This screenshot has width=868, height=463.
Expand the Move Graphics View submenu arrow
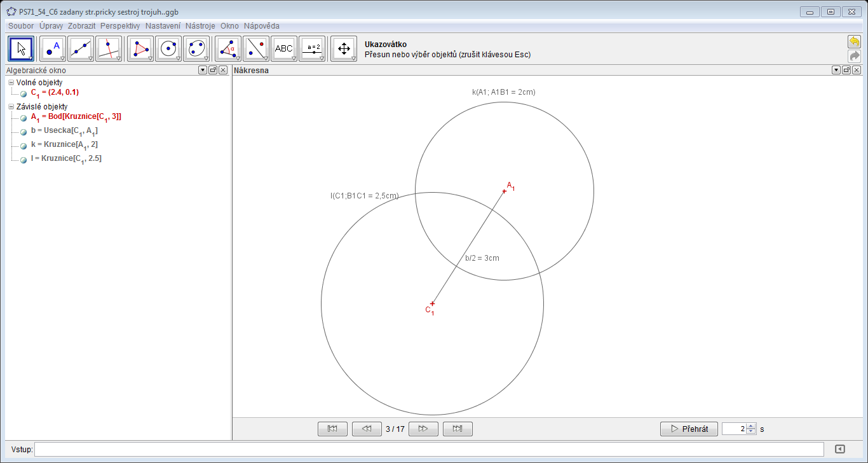tap(353, 58)
